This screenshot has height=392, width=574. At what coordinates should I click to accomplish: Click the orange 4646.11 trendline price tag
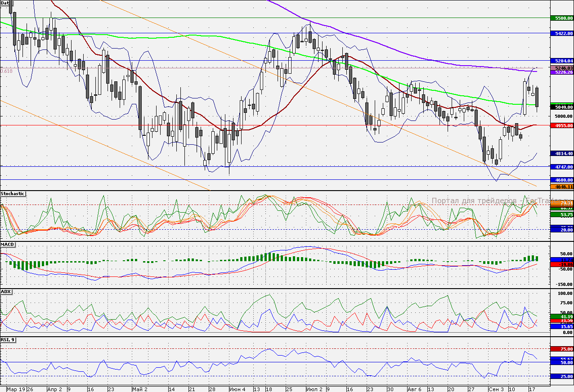pyautogui.click(x=562, y=187)
